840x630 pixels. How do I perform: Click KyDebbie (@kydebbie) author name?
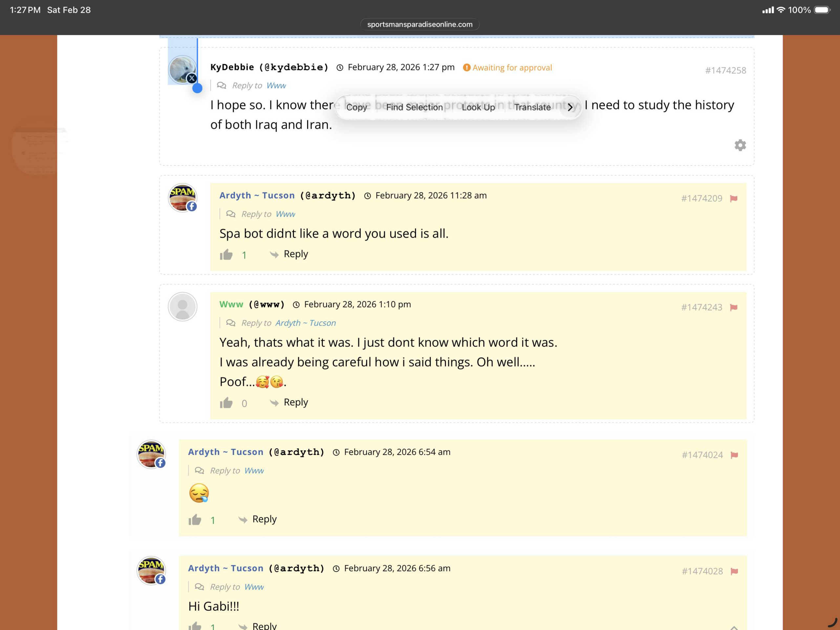click(269, 67)
